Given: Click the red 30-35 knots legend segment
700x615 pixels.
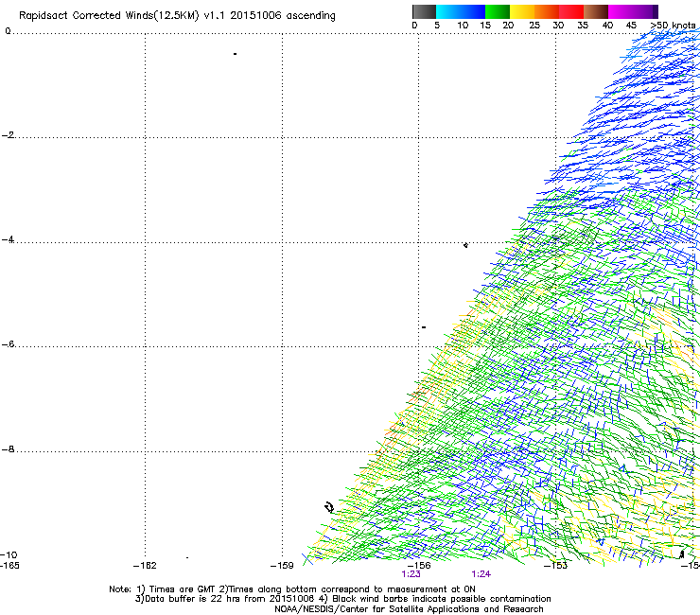Looking at the screenshot, I should tap(571, 11).
